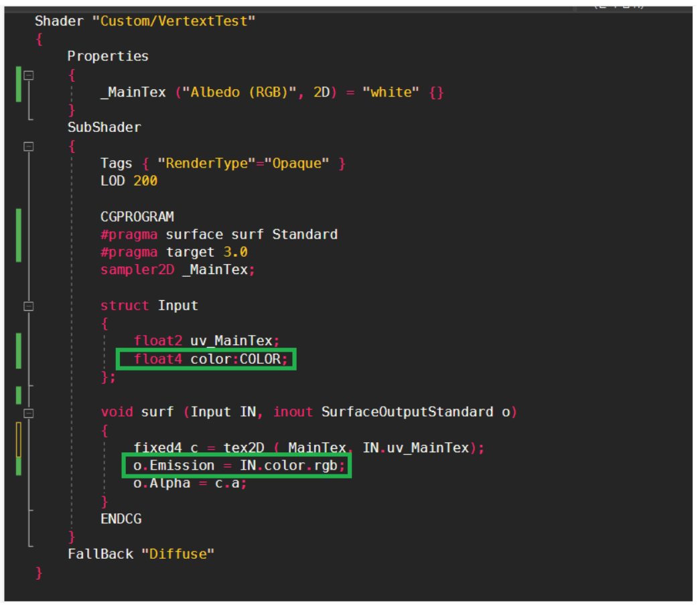Click the CGPROGRAM line
700x605 pixels.
coord(137,216)
